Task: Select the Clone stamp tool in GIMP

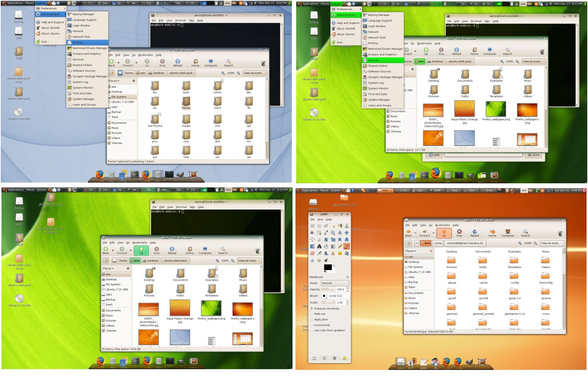Action: pyautogui.click(x=333, y=253)
